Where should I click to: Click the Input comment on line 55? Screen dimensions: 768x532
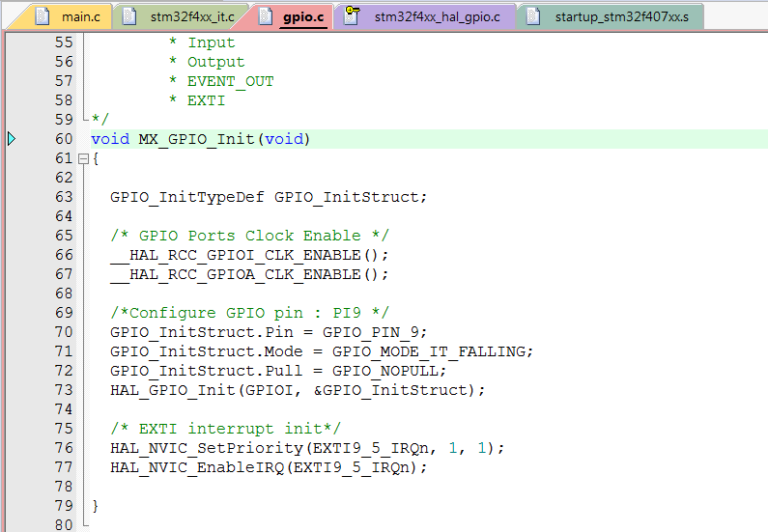(212, 43)
